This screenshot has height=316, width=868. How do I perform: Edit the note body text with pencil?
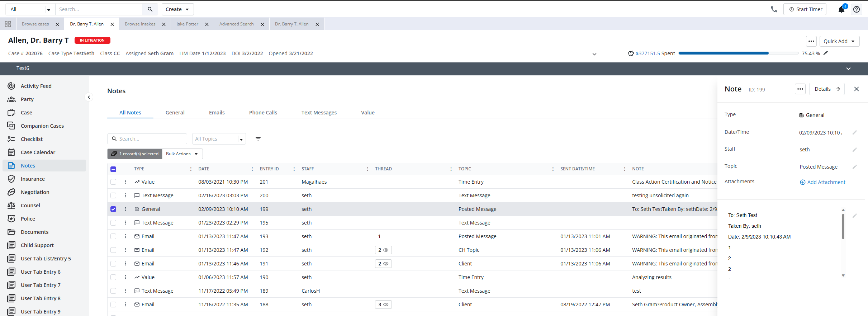click(855, 216)
